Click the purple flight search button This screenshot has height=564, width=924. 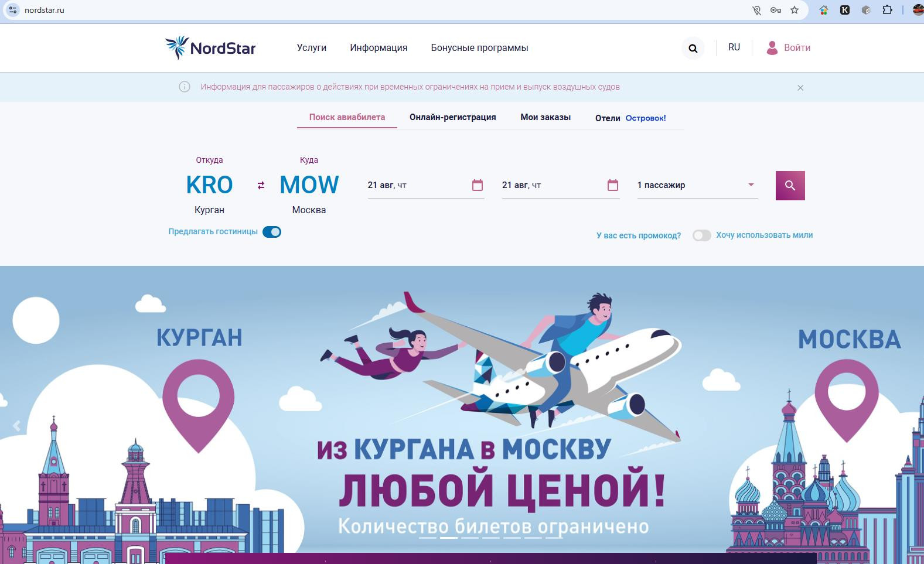790,186
